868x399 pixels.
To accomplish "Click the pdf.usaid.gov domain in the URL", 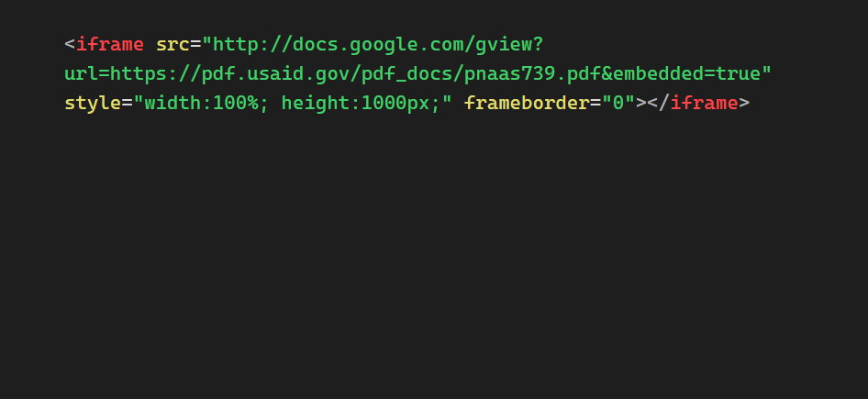I will [x=275, y=73].
